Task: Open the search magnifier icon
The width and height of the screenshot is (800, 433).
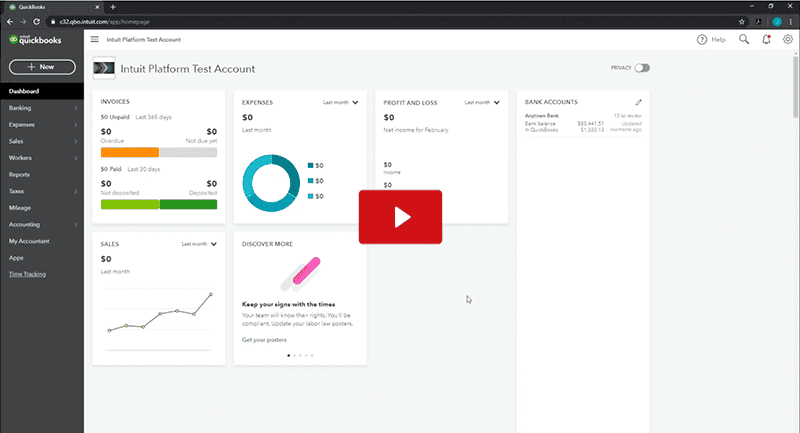Action: point(744,39)
